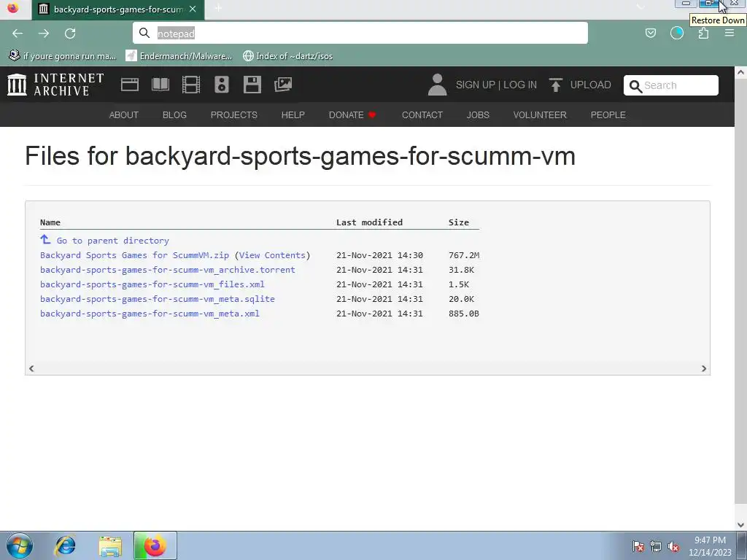747x560 pixels.
Task: Download Backyard Sports Games for ScummVM.zip
Action: click(x=134, y=255)
